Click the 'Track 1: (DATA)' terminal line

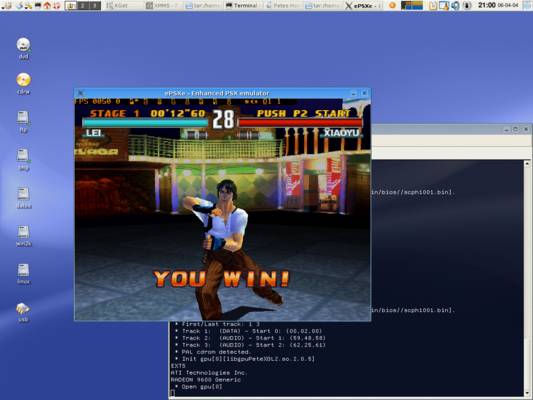[248, 331]
